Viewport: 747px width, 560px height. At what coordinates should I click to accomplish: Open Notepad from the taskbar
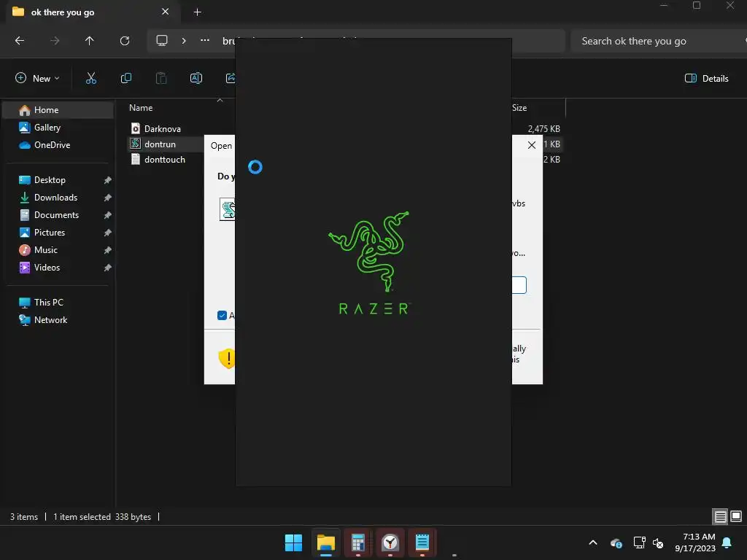coord(422,542)
